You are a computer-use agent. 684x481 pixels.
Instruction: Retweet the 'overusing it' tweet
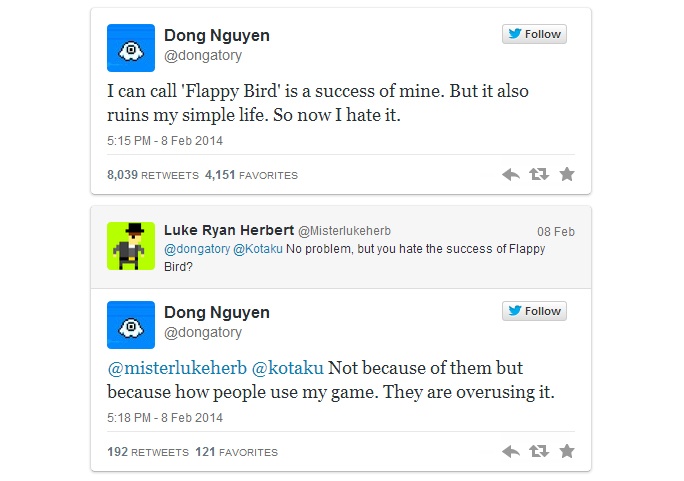click(x=539, y=452)
